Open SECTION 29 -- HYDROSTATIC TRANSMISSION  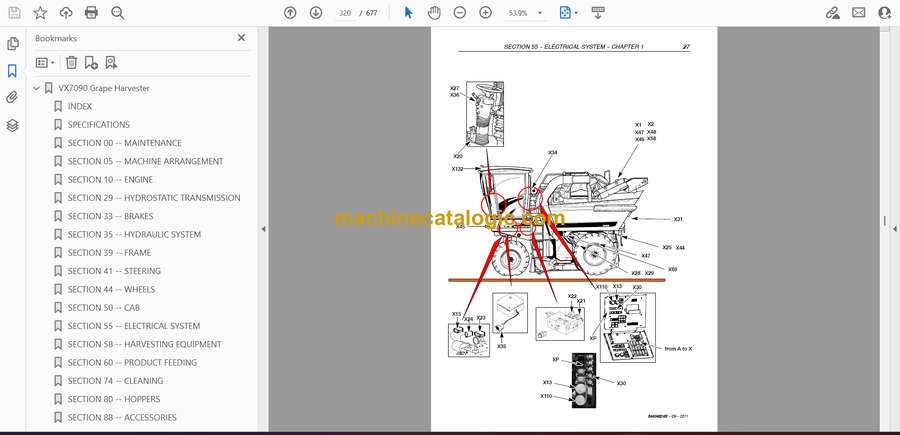[x=154, y=198]
